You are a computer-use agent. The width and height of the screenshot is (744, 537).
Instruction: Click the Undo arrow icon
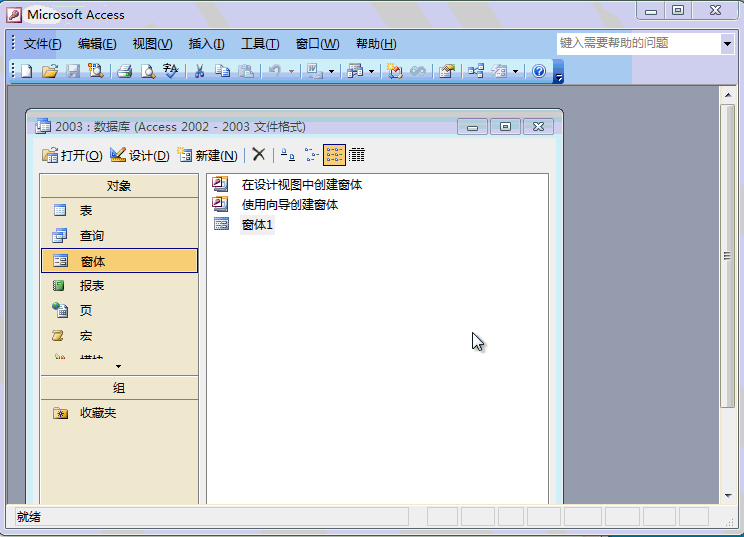275,72
